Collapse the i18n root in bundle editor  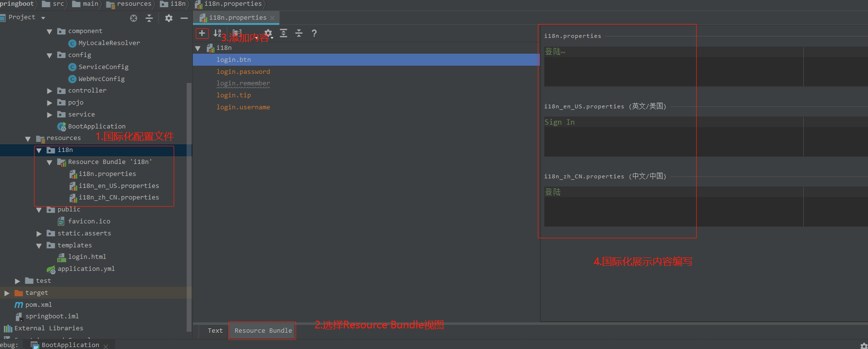point(198,48)
